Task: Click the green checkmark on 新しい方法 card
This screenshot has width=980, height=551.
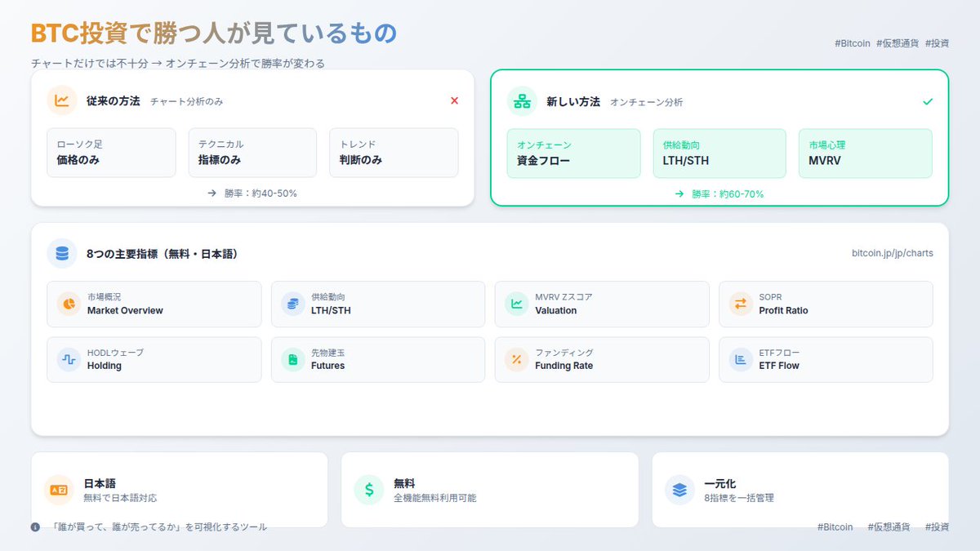Action: click(x=928, y=102)
